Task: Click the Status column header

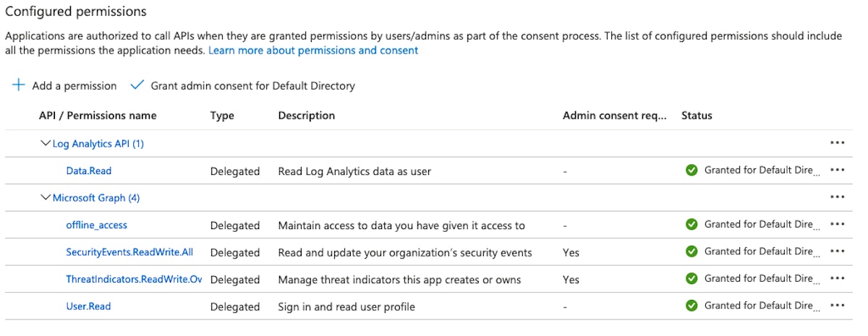Action: (x=697, y=116)
